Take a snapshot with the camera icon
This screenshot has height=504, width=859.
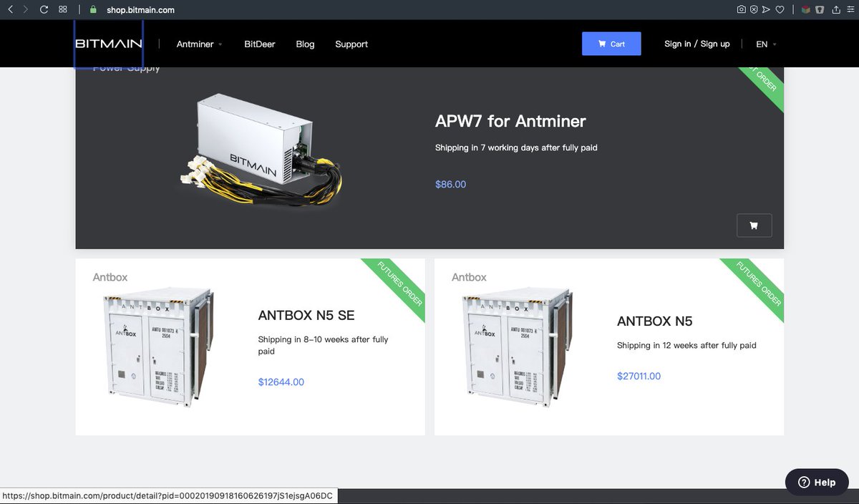click(742, 10)
